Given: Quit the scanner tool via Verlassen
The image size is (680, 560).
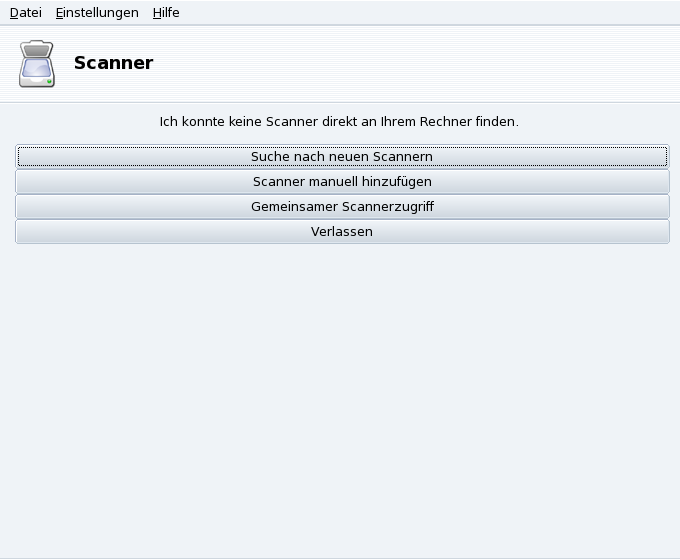Looking at the screenshot, I should point(342,232).
